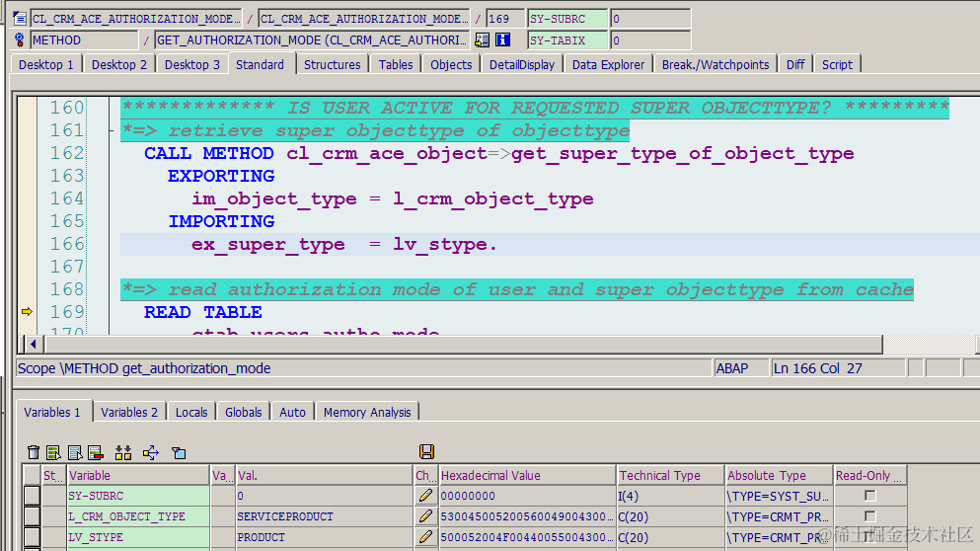Viewport: 980px width, 551px height.
Task: Click the grey list icon in the variables toolbar
Action: coord(75,452)
